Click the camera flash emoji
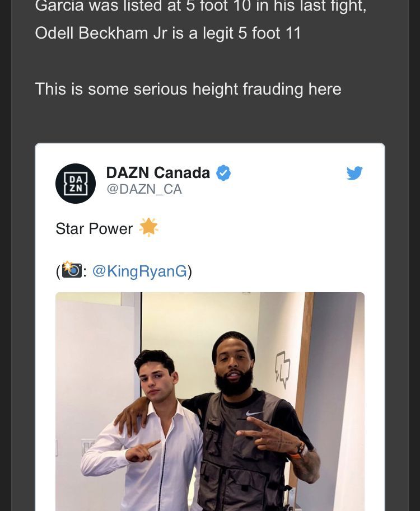This screenshot has width=420, height=511. click(x=72, y=270)
